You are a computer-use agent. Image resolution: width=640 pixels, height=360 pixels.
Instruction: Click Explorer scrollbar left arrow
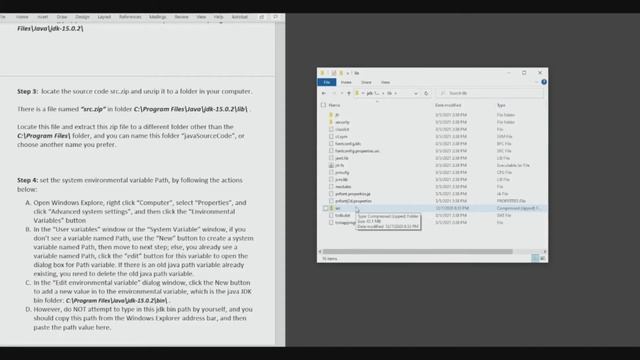click(x=320, y=251)
